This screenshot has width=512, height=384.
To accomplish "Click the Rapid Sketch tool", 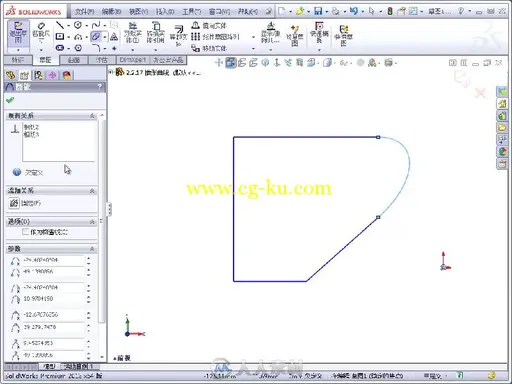I will point(344,36).
